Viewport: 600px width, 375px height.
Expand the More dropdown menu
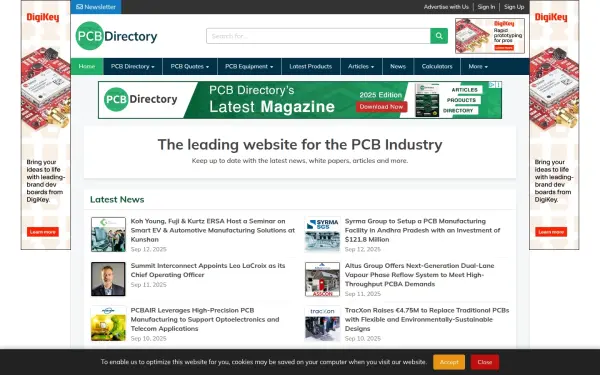pos(478,67)
